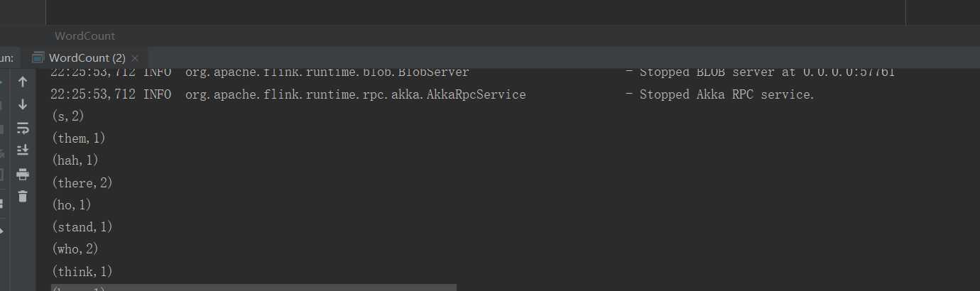Click the Print console output icon
Image resolution: width=980 pixels, height=291 pixels.
click(x=23, y=174)
